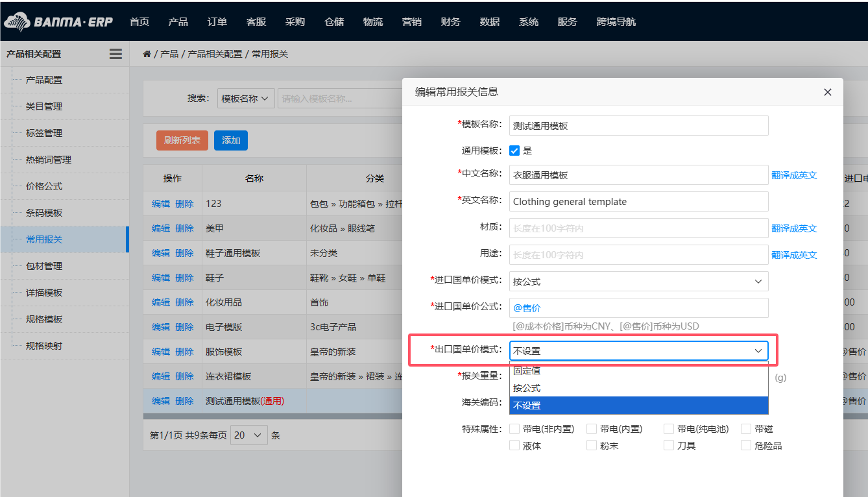Click the 材质 input field

[638, 228]
